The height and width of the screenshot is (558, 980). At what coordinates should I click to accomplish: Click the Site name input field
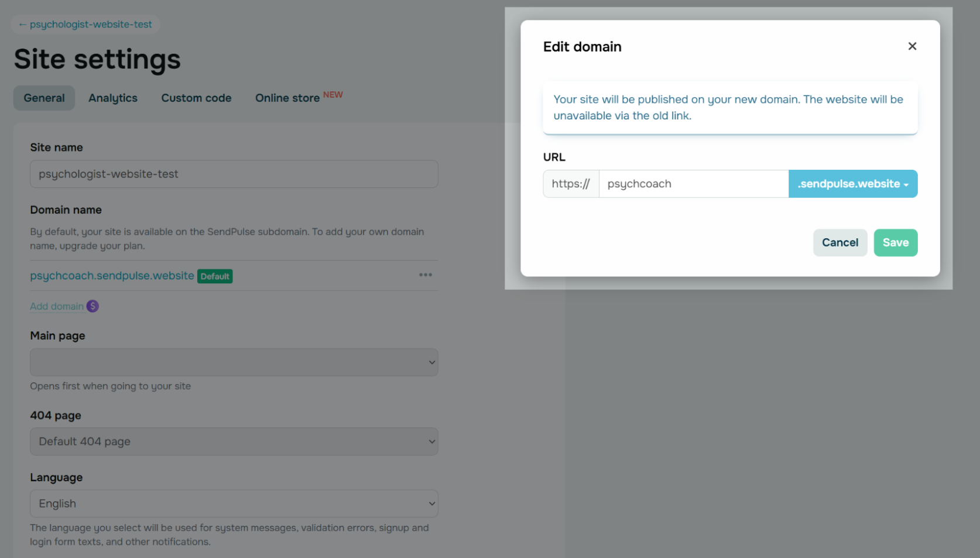coord(234,174)
